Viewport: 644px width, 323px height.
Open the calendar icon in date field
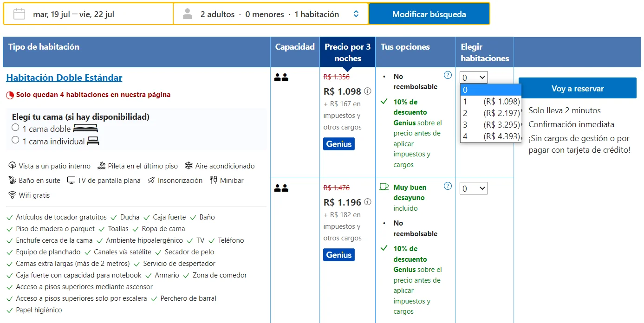[19, 14]
